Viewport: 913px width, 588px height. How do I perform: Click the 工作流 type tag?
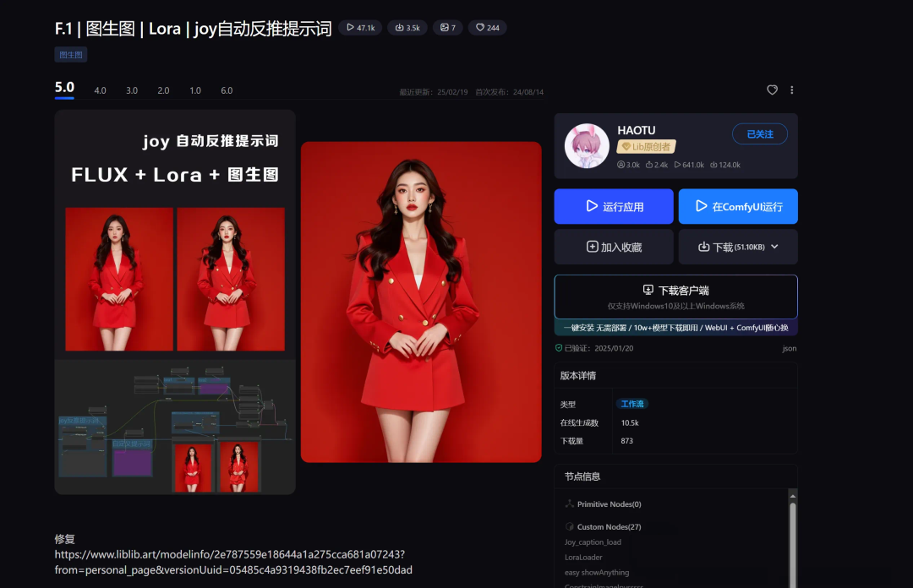tap(632, 404)
